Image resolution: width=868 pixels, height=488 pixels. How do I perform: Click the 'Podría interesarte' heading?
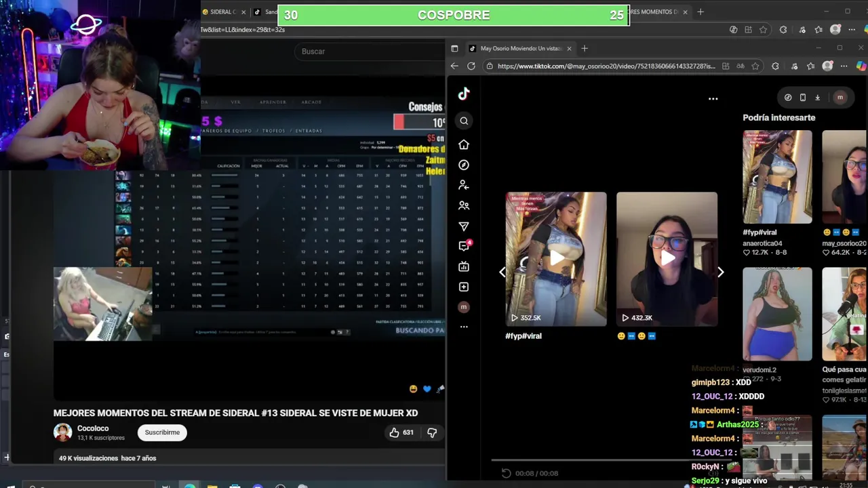tap(779, 118)
